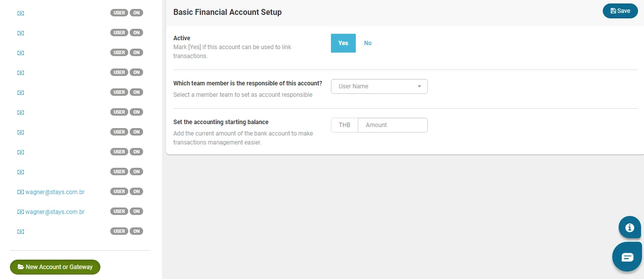The image size is (644, 279).
Task: Open the chat support bubble icon
Action: tap(627, 257)
